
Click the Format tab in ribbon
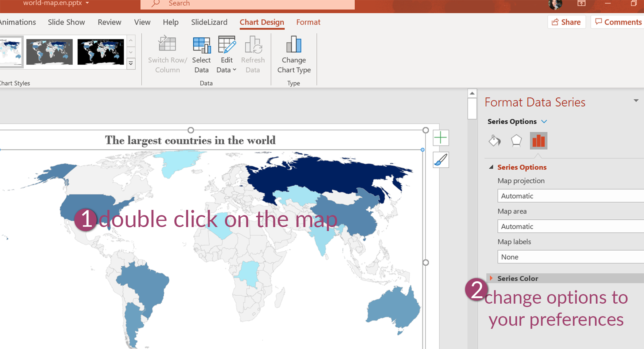pos(308,22)
